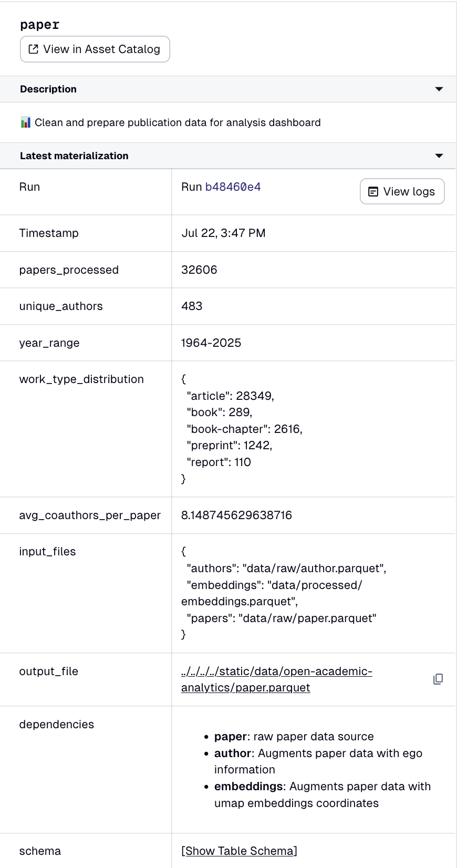Click the year_range value 1964-2025

(211, 343)
